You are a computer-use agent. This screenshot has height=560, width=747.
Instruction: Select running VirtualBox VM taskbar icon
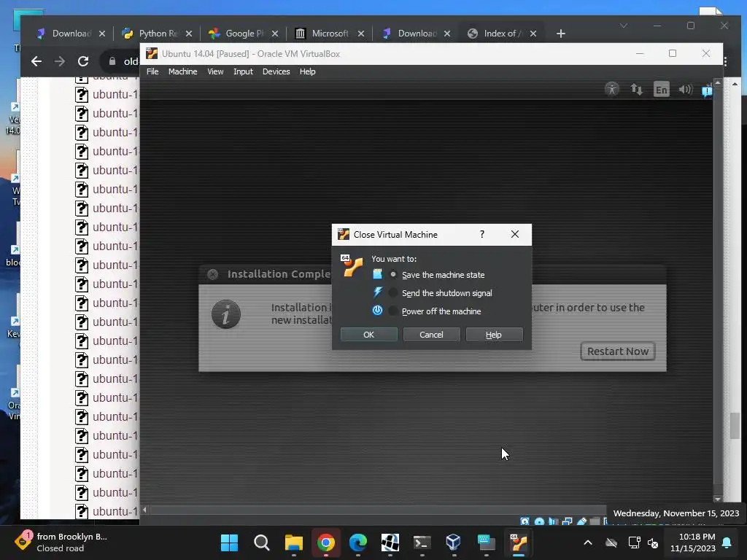(x=519, y=542)
